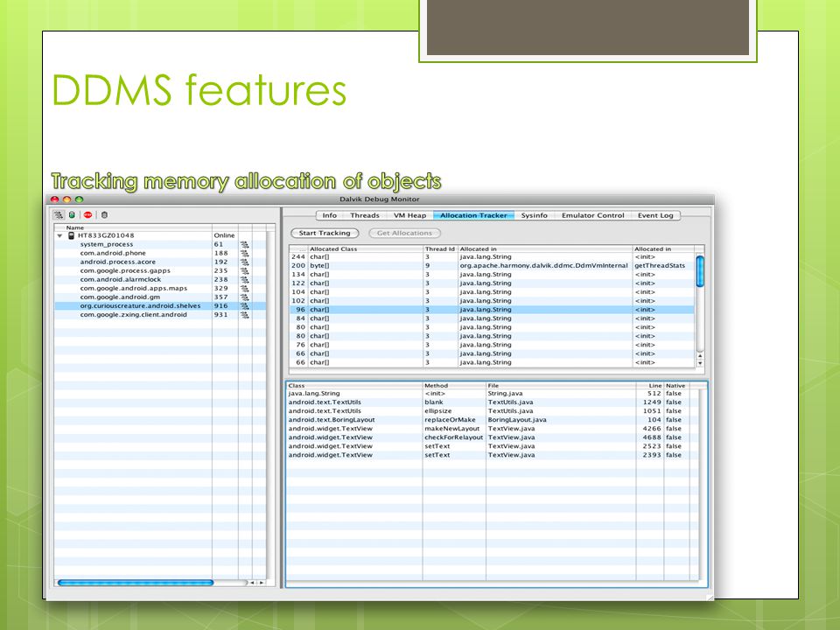Screen dimensions: 840x630
Task: Select the com.google.android.apps.maps process
Action: point(160,288)
